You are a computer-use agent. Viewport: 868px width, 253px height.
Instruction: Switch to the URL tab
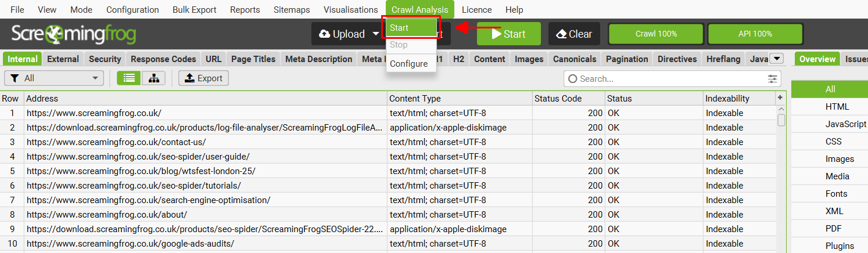[213, 59]
